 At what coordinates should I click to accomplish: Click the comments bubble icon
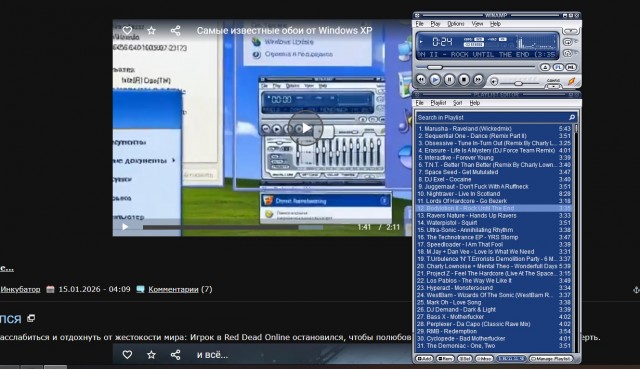point(140,289)
